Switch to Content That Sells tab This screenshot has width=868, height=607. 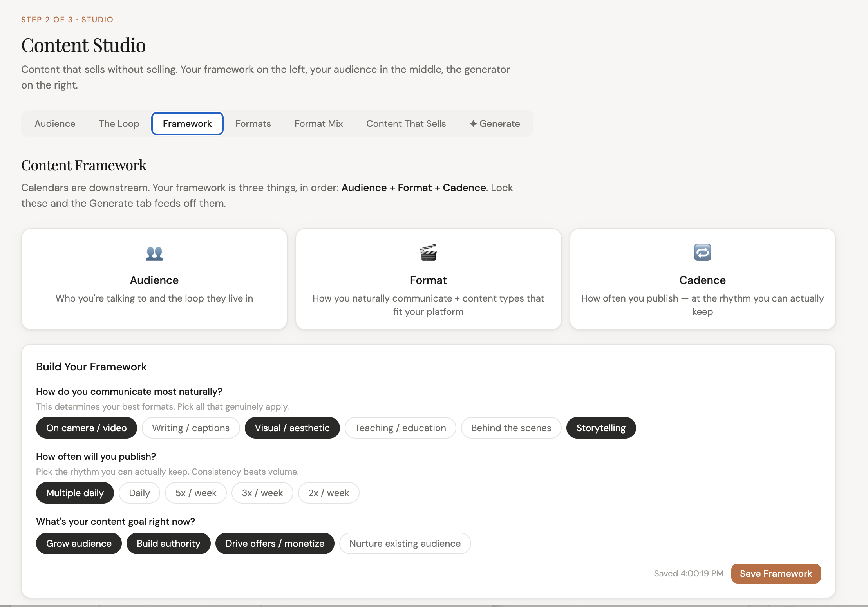click(406, 124)
